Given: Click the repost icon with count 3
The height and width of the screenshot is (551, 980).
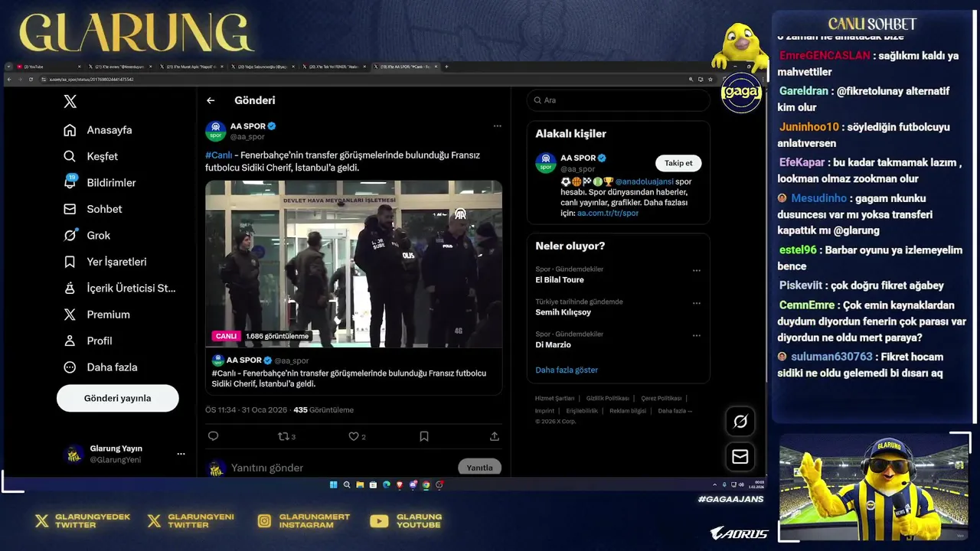Looking at the screenshot, I should tap(286, 436).
